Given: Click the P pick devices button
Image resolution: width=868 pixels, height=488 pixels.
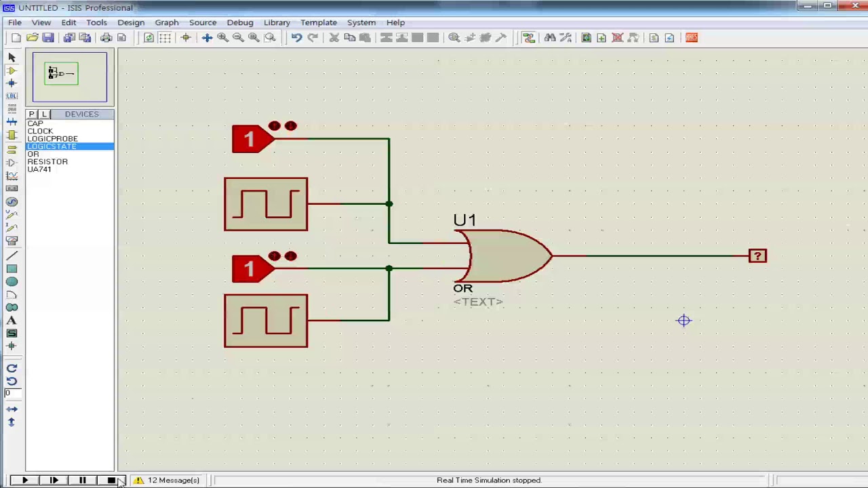Looking at the screenshot, I should (31, 114).
